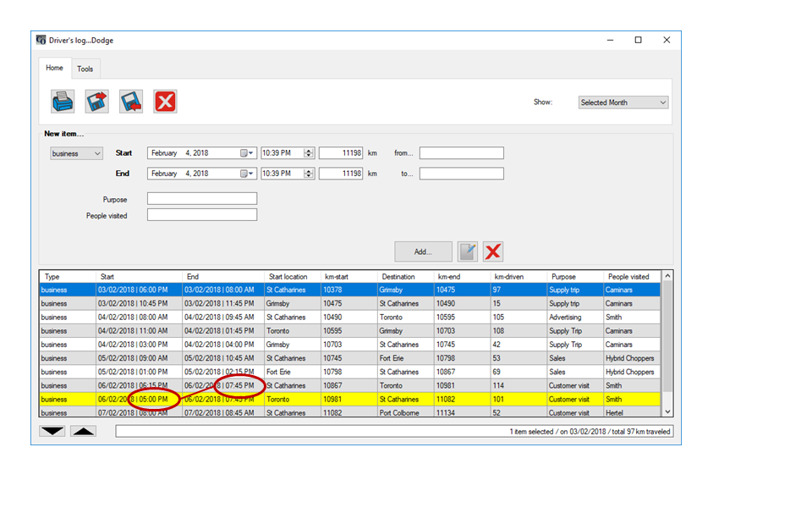Click the black up arrow below the table

coord(83,432)
